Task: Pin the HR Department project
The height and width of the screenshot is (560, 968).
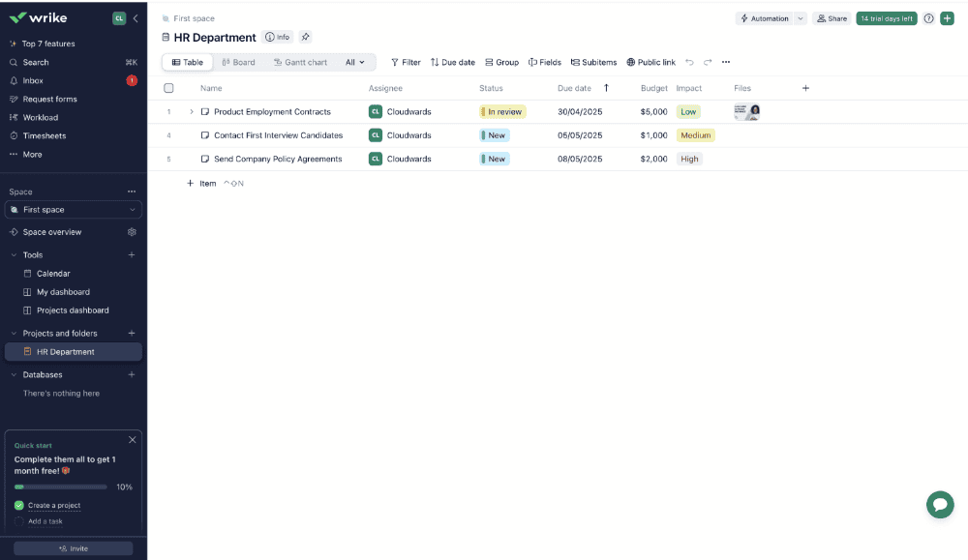Action: [x=305, y=37]
